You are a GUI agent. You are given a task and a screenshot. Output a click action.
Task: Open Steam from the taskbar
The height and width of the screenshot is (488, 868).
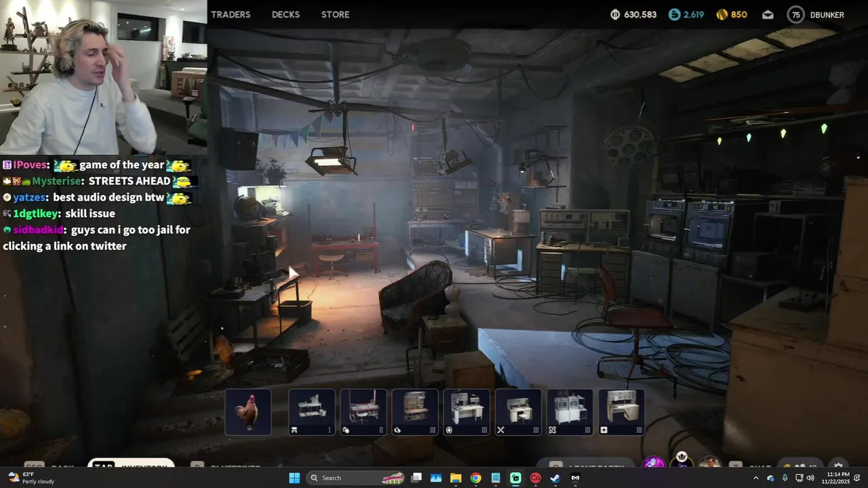tap(555, 478)
